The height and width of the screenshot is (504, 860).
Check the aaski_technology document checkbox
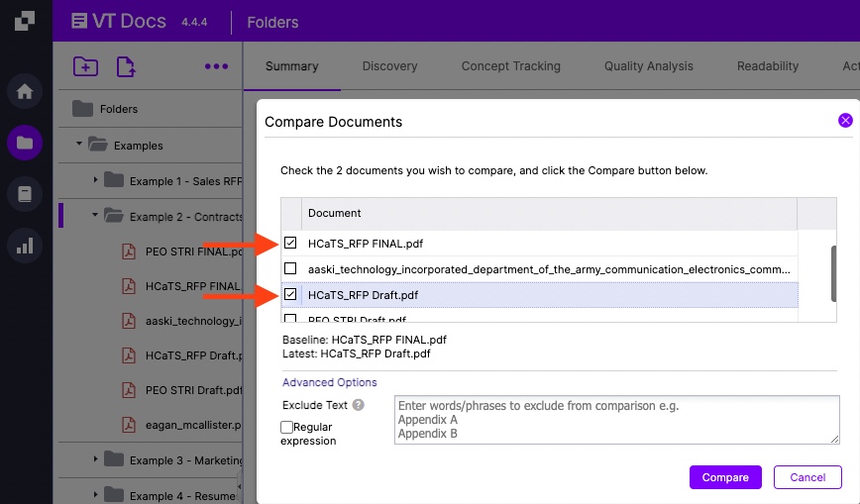coord(290,268)
